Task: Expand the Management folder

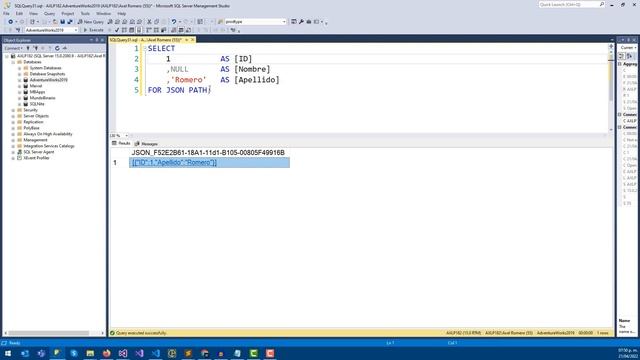Action: pyautogui.click(x=13, y=140)
